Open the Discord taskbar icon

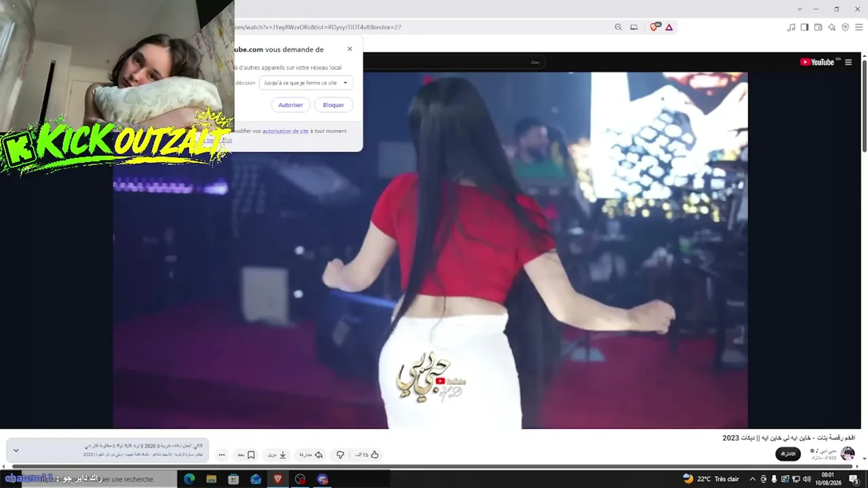(323, 479)
